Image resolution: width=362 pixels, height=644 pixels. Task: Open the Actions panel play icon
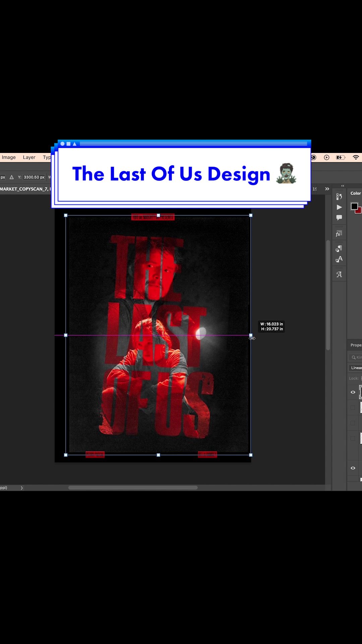339,207
